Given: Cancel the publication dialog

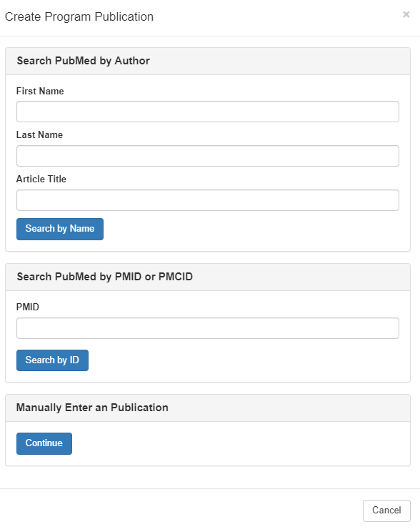Looking at the screenshot, I should [x=386, y=511].
